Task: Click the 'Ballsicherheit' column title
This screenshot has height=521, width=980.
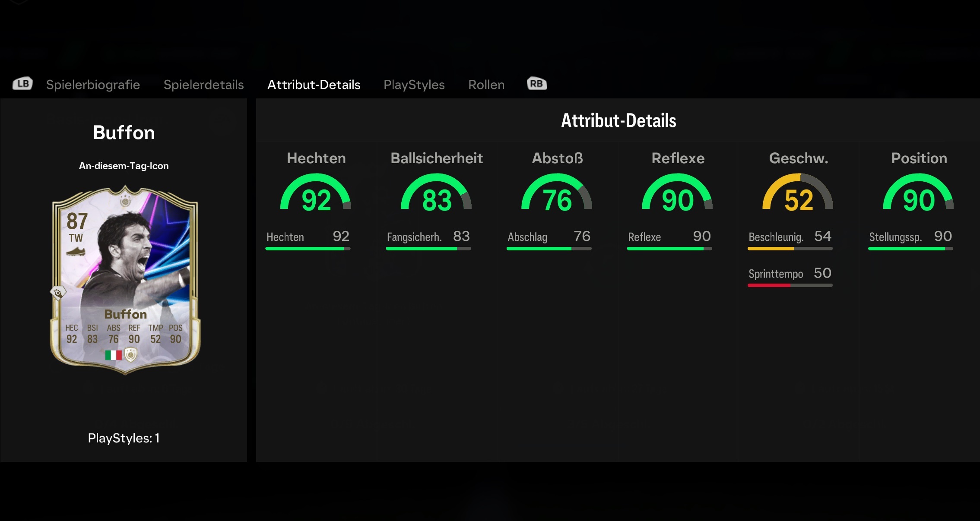Action: (437, 158)
